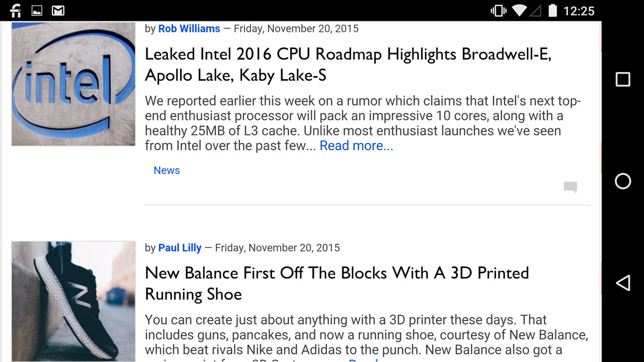
Task: Tap the Android home circle button
Action: pos(623,181)
